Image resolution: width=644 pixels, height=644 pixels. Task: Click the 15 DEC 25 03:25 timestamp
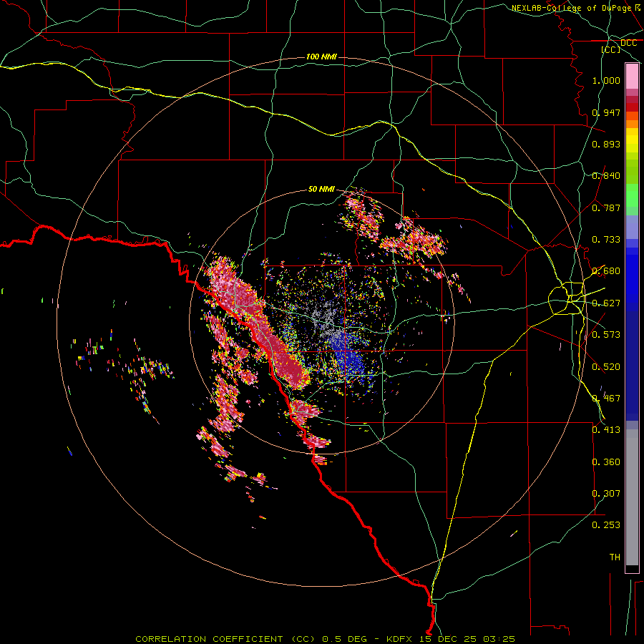tap(467, 639)
